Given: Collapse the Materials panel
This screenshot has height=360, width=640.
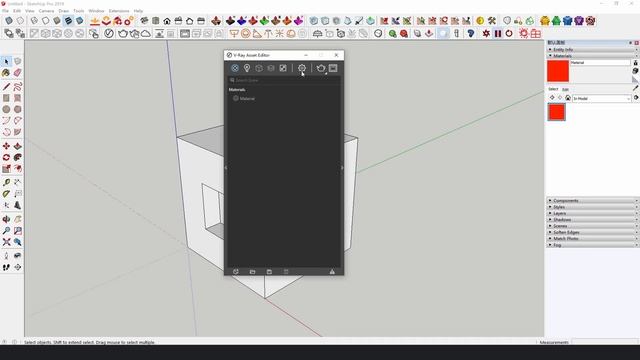Looking at the screenshot, I should (x=592, y=56).
